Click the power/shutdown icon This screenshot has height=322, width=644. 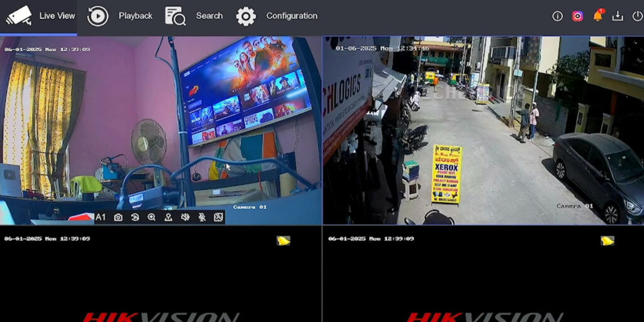pos(636,16)
